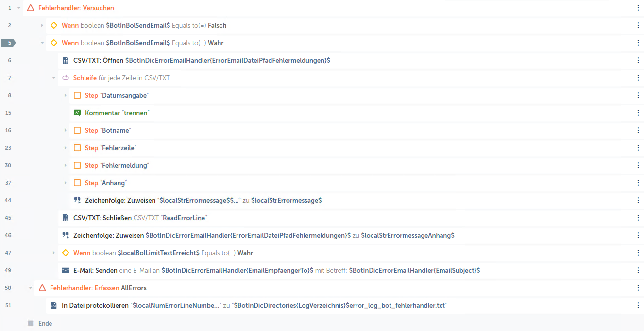Click the Zeichenfolge Zuweisen quote icon on line 44

point(77,200)
